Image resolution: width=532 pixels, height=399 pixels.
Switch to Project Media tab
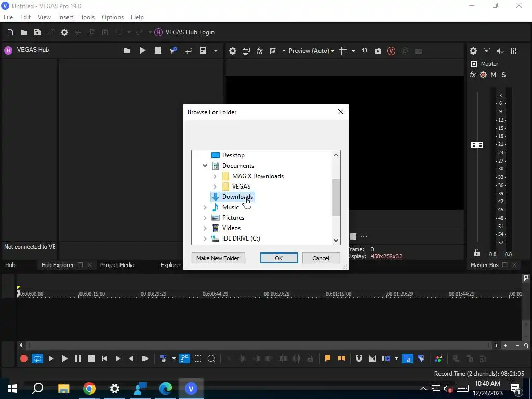pos(117,265)
